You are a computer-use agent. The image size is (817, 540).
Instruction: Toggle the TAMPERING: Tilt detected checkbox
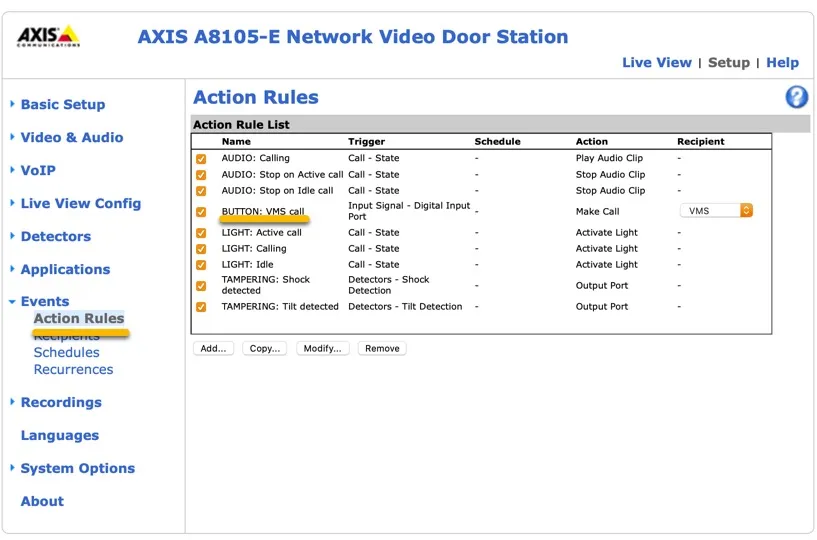201,307
